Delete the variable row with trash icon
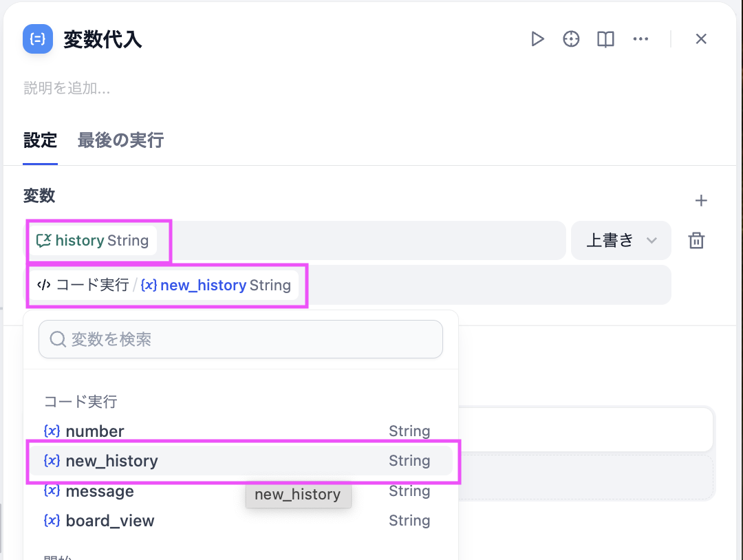Viewport: 743px width, 560px height. (x=696, y=241)
